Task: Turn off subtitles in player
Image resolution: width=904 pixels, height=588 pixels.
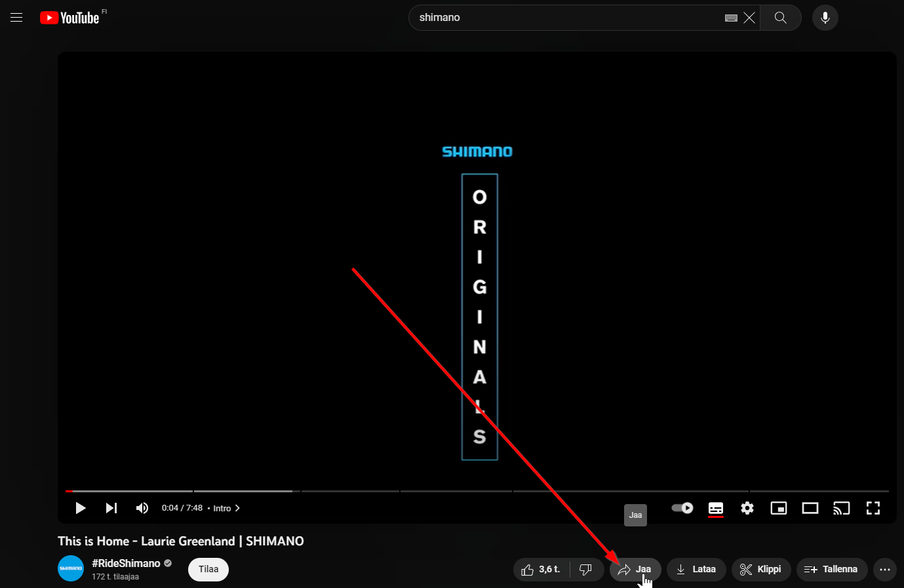Action: click(716, 508)
